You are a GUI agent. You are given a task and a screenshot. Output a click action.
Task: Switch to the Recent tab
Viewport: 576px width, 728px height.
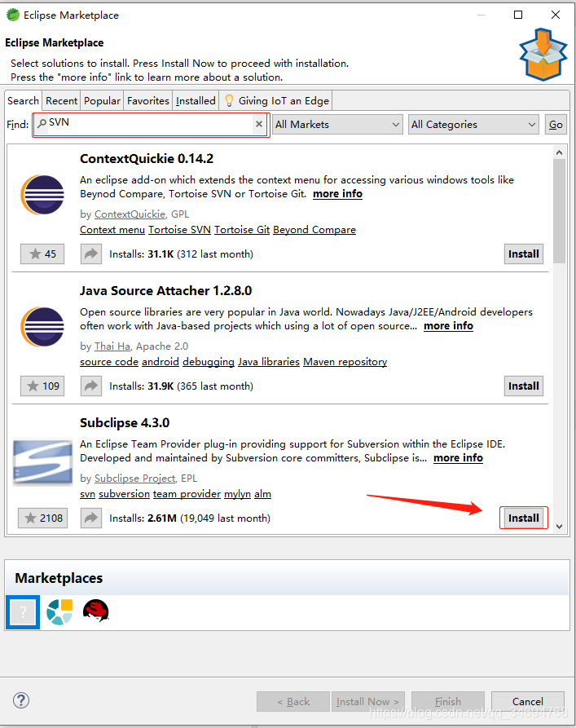[x=61, y=101]
